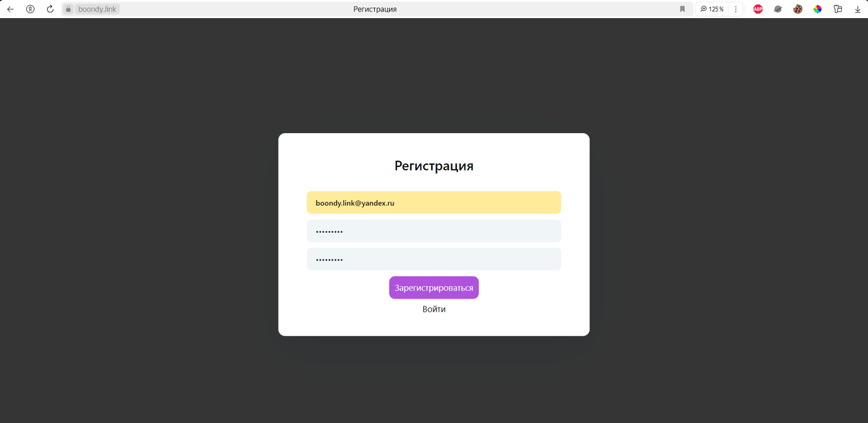Open the gray planet extension icon
This screenshot has height=423, width=868.
pos(778,9)
